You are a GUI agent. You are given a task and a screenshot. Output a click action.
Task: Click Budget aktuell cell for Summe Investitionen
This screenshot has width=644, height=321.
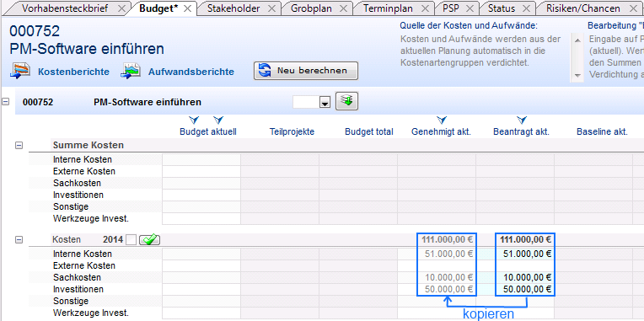[201, 195]
